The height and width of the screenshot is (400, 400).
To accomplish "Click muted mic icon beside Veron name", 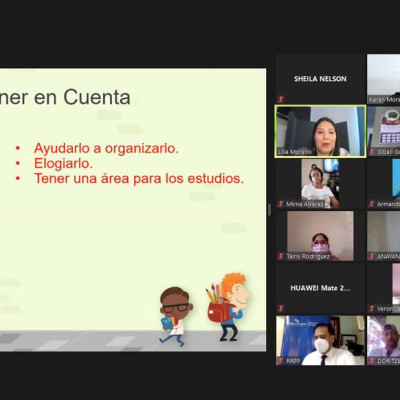I will [x=372, y=309].
